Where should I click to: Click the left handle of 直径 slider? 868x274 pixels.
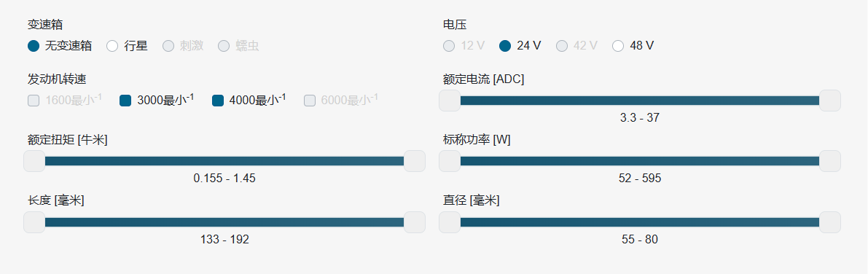click(x=450, y=222)
